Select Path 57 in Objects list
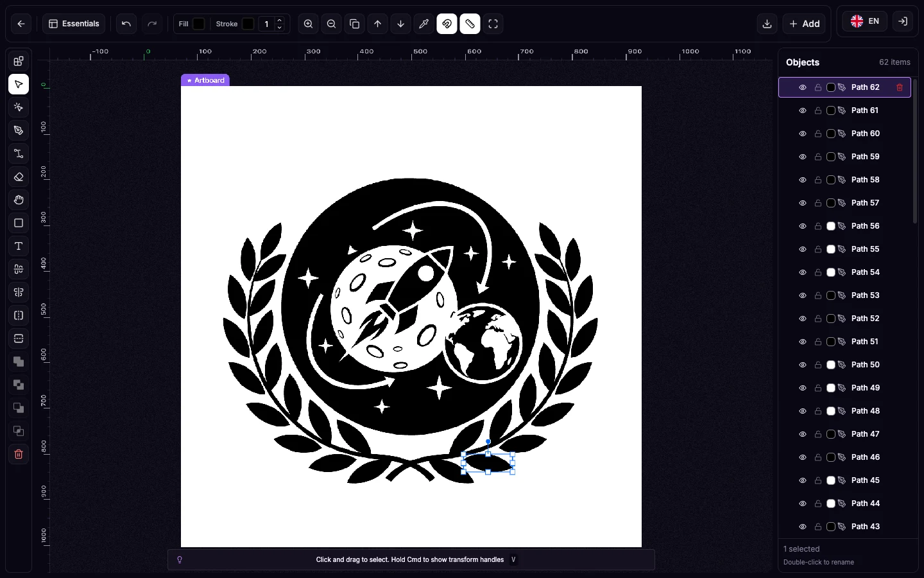 click(844, 203)
